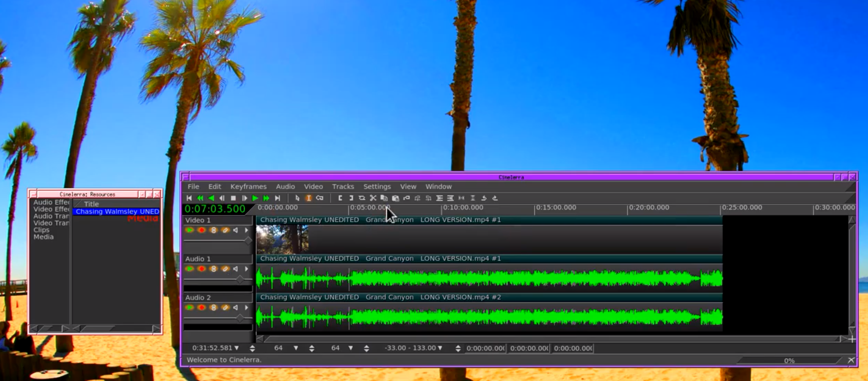Click the fit-selection-to-display icon
Image resolution: width=868 pixels, height=381 pixels.
coord(440,198)
